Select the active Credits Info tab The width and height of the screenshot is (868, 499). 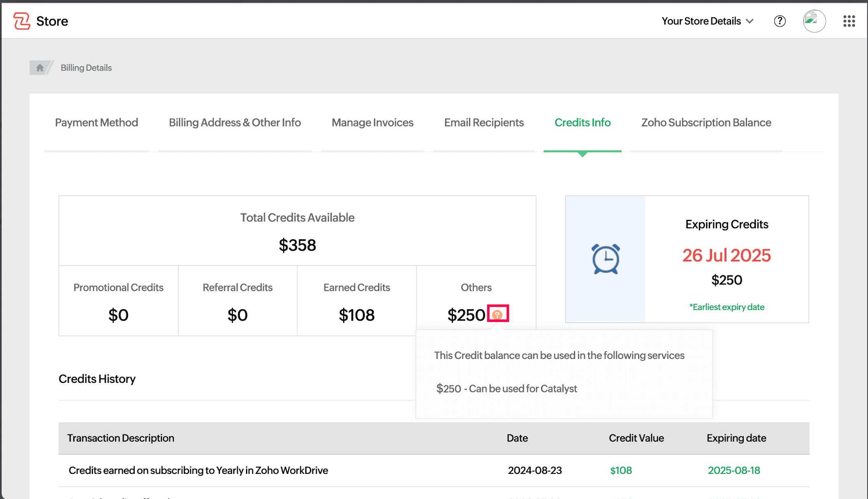pos(582,123)
